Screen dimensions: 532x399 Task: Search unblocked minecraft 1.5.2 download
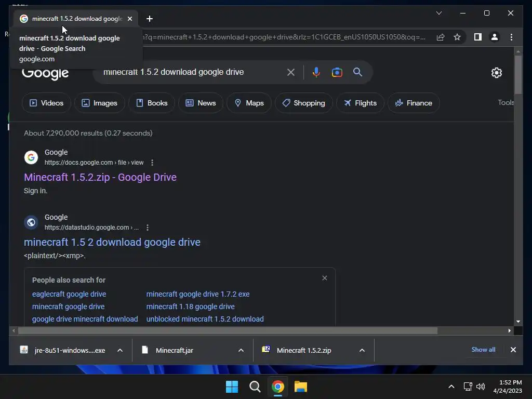point(205,320)
